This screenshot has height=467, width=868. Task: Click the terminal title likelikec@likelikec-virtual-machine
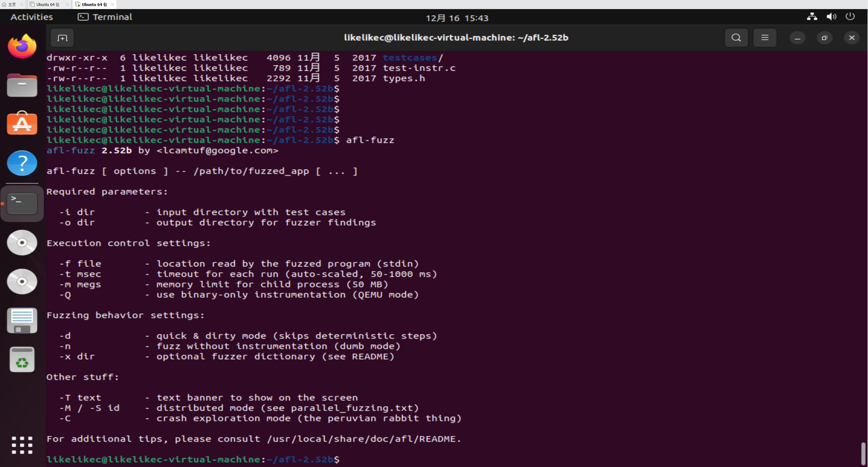pyautogui.click(x=456, y=38)
